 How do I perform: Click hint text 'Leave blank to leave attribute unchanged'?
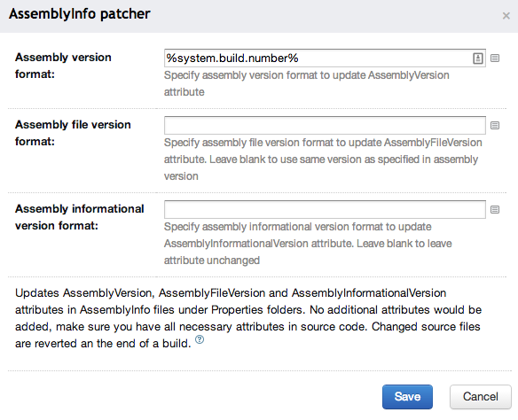pos(308,252)
